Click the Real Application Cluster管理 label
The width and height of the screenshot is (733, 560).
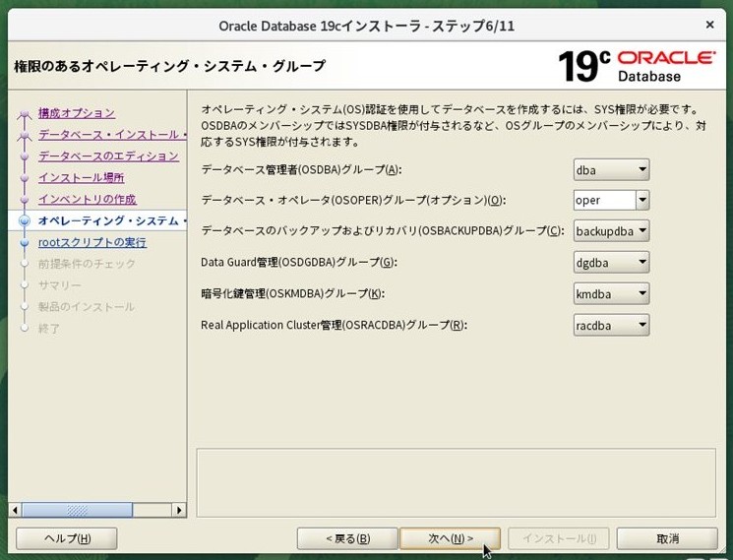pyautogui.click(x=334, y=325)
